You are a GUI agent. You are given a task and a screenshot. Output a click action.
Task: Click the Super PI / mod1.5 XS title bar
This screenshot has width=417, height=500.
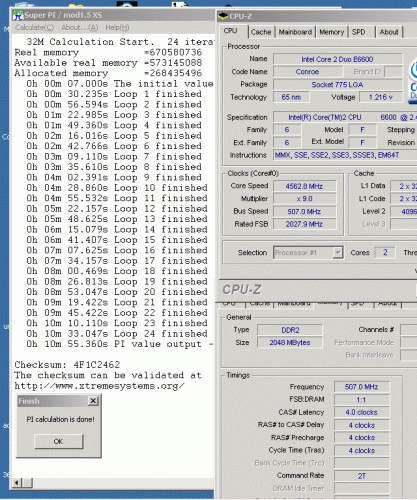[x=114, y=15]
